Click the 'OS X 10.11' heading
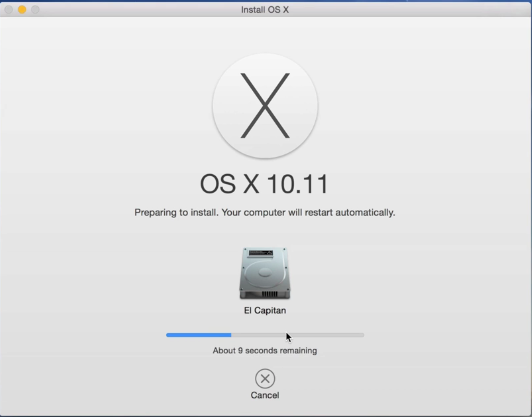The height and width of the screenshot is (417, 532). (x=264, y=184)
